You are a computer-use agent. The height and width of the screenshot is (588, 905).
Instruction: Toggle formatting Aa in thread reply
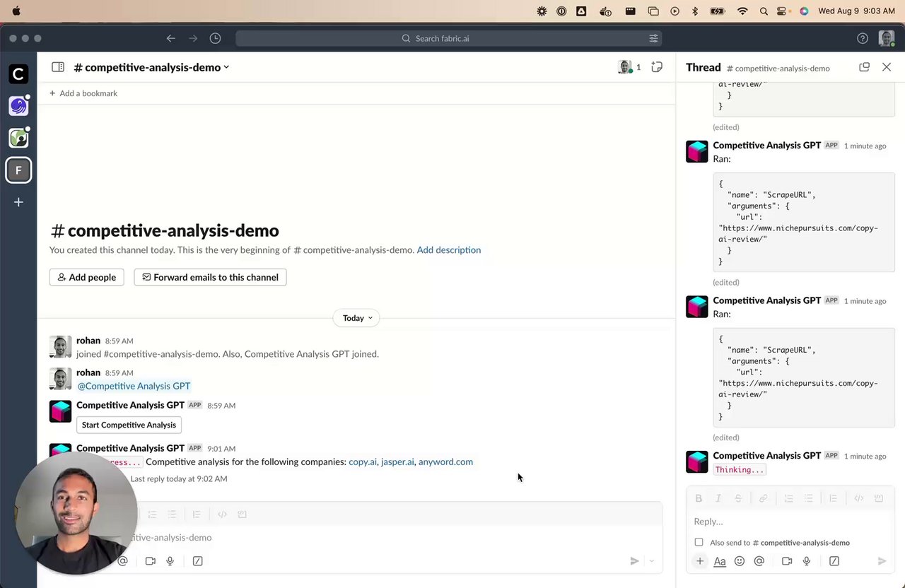point(720,561)
